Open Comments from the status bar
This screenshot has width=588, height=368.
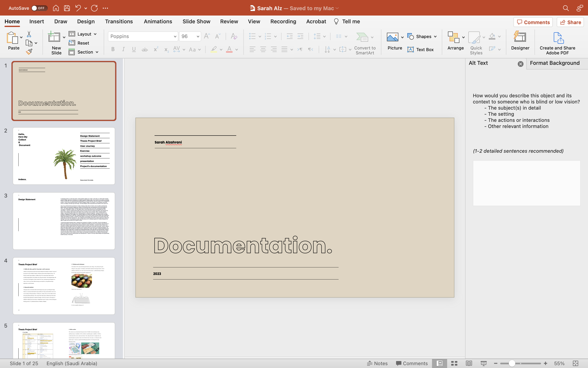click(x=412, y=363)
